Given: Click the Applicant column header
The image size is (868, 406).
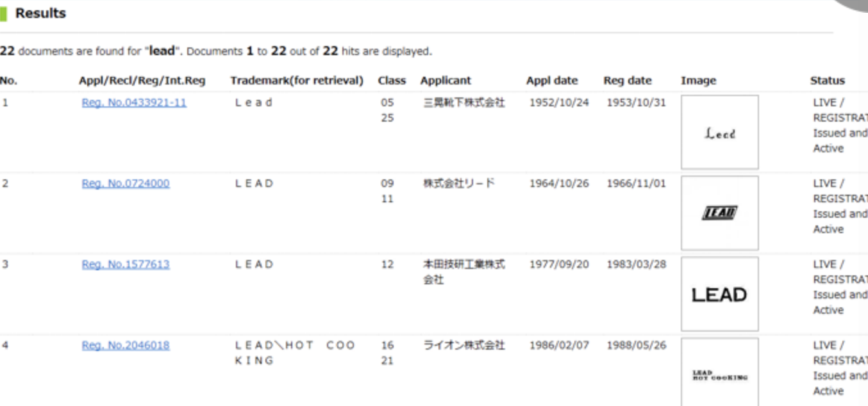Looking at the screenshot, I should click(446, 81).
